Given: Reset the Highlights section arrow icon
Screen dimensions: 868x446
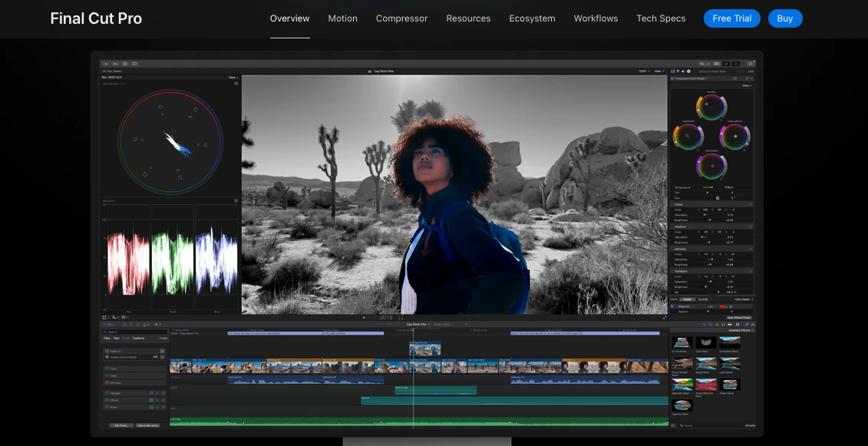Looking at the screenshot, I should click(x=751, y=271).
